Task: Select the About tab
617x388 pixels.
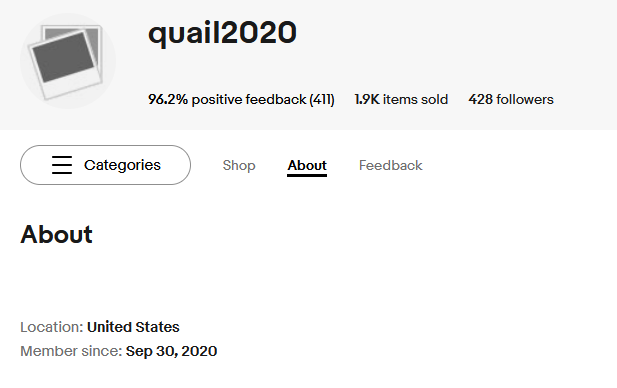Action: tap(307, 165)
